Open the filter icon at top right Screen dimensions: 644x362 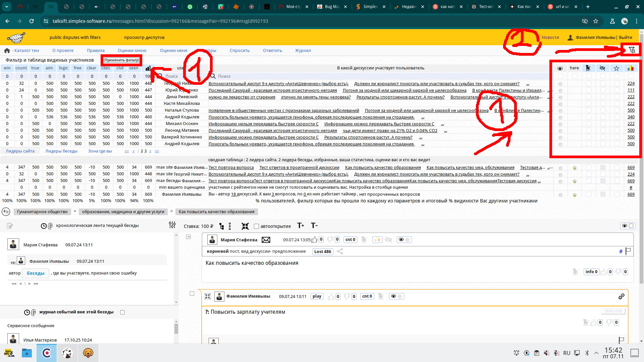pos(632,50)
